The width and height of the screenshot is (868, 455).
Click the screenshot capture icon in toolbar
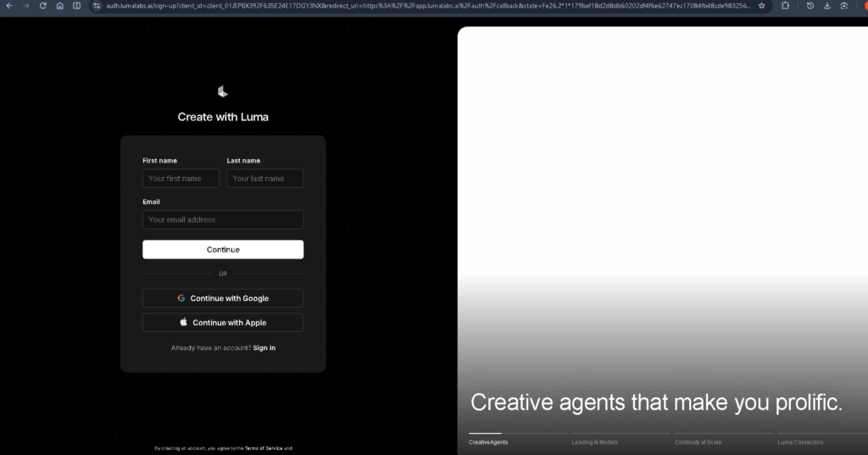click(x=843, y=6)
